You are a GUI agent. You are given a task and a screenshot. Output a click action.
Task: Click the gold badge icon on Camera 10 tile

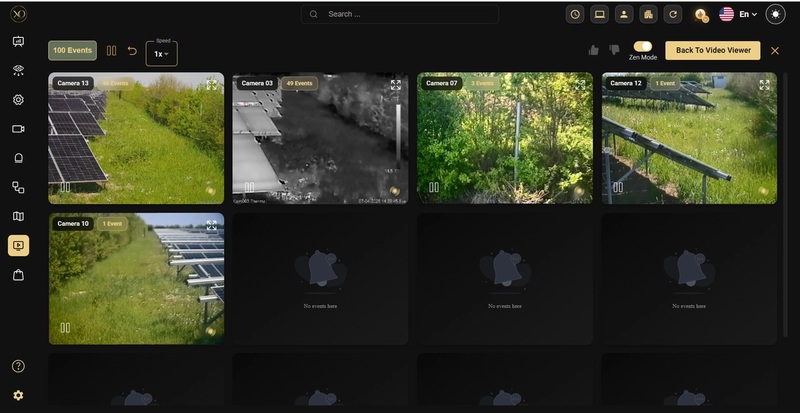point(210,331)
